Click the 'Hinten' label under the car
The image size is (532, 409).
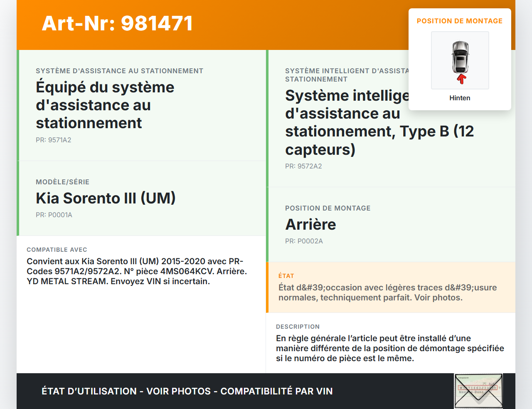pyautogui.click(x=460, y=98)
